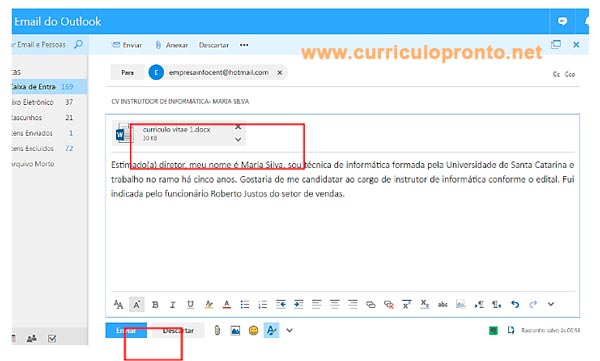
Task: Open the more actions ellipsis menu
Action: click(244, 45)
